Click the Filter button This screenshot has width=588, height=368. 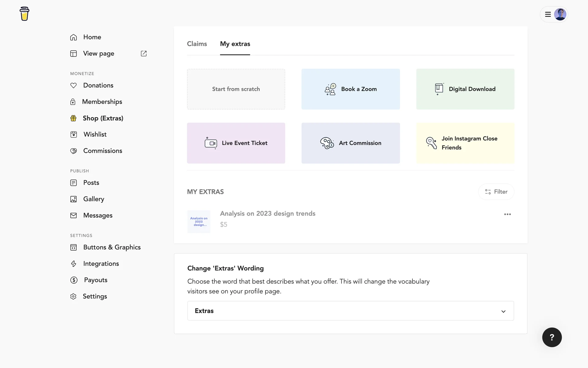coord(496,192)
